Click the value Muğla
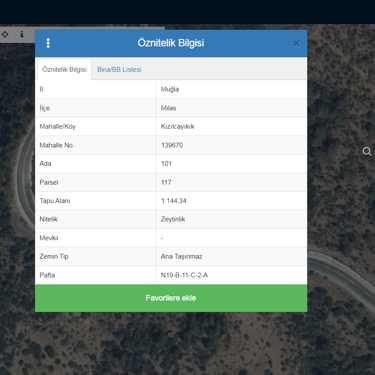 170,89
